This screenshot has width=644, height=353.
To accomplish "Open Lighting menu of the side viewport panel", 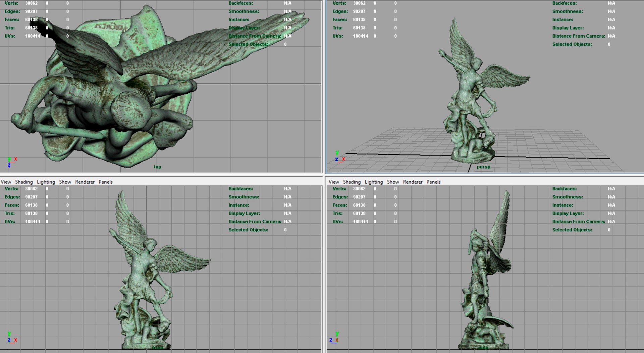I will pos(374,182).
